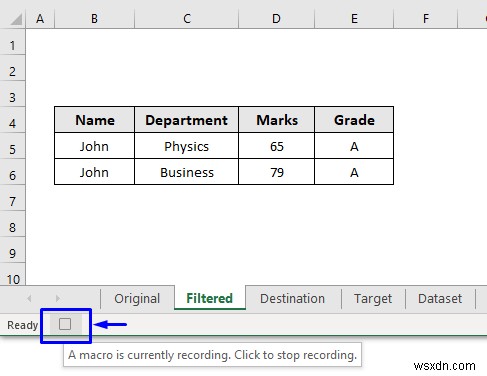
Task: Select the Physics cell
Action: click(x=187, y=146)
